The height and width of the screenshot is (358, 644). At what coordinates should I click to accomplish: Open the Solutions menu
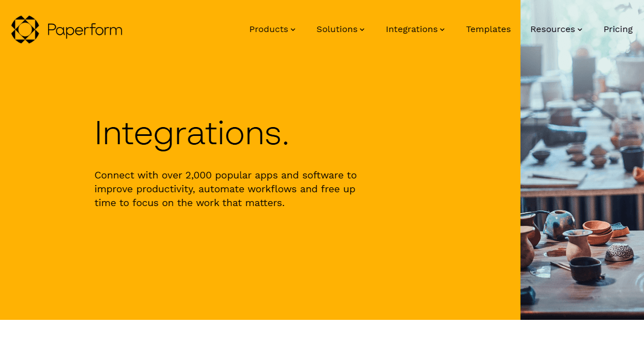pos(337,29)
